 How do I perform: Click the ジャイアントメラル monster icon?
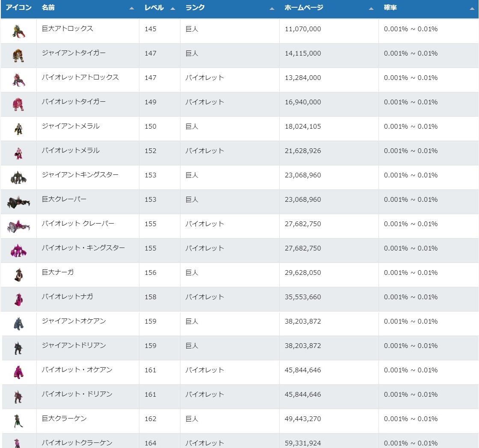pos(18,129)
